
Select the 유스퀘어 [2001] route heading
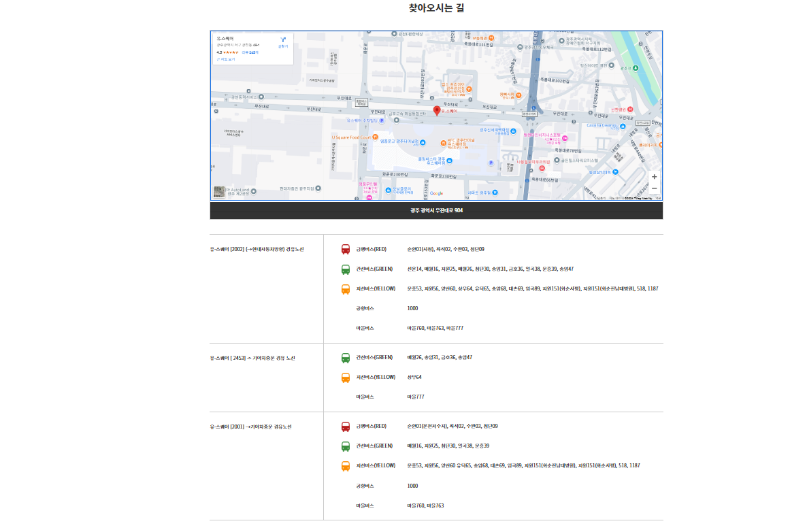(250, 427)
